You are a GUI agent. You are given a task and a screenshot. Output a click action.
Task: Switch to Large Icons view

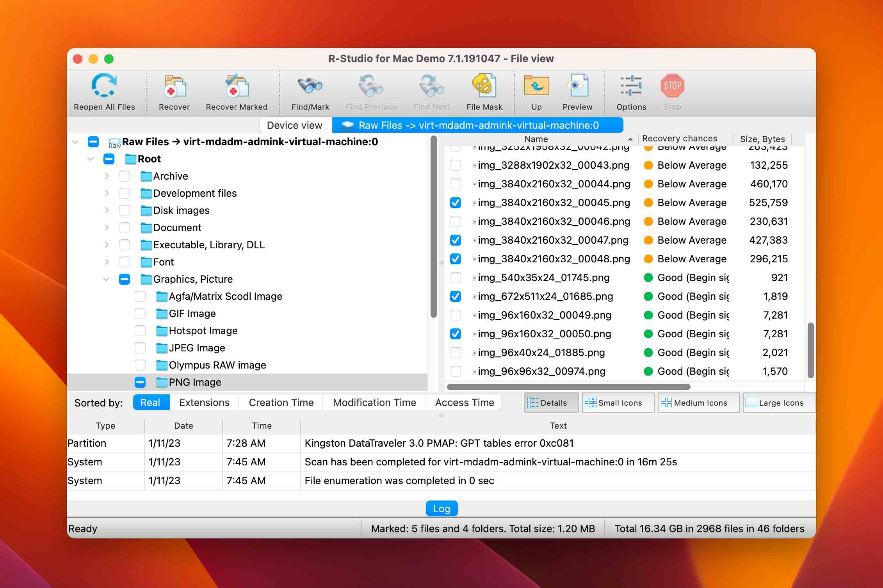779,403
